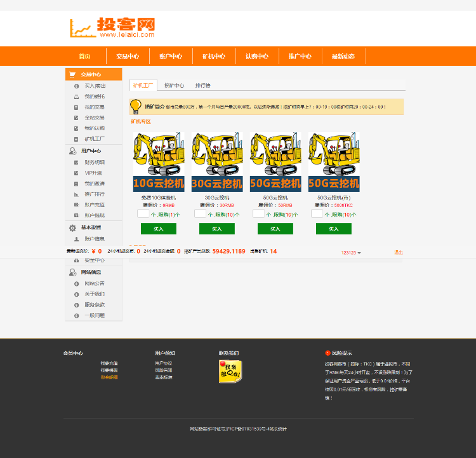Click the shopping cart icon in 交易中心 header
The width and height of the screenshot is (476, 458).
pyautogui.click(x=72, y=74)
